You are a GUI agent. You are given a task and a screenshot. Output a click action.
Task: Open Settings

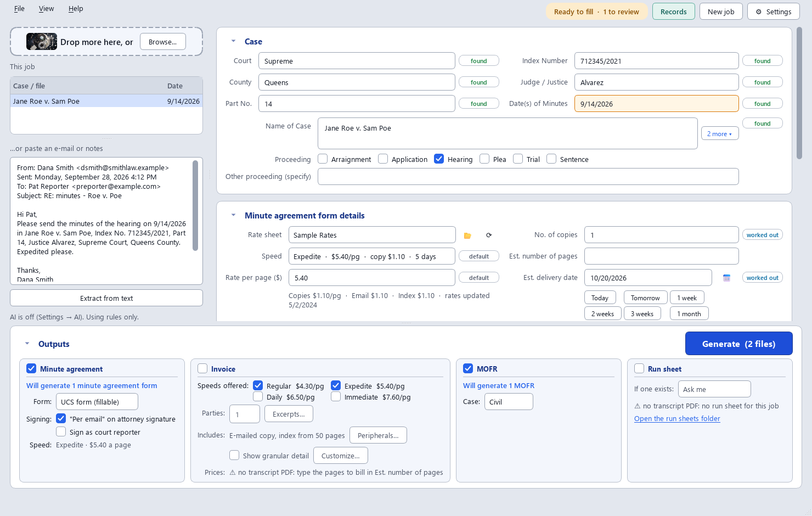774,12
